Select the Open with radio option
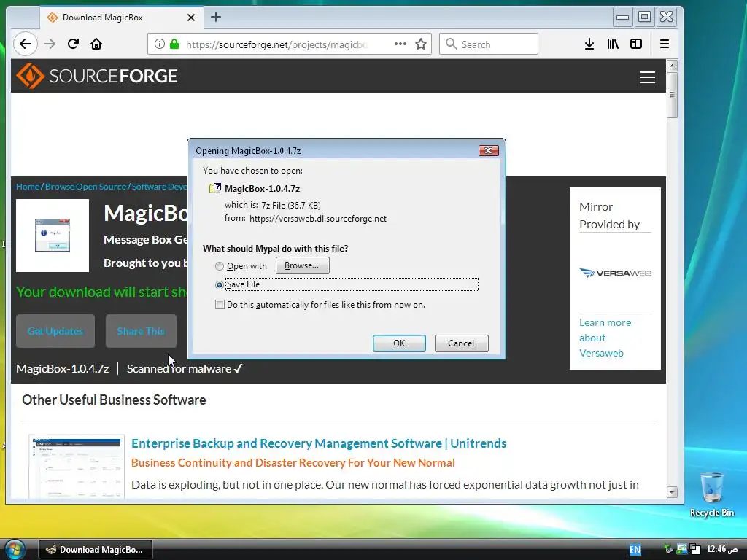This screenshot has width=747, height=560. pyautogui.click(x=219, y=266)
